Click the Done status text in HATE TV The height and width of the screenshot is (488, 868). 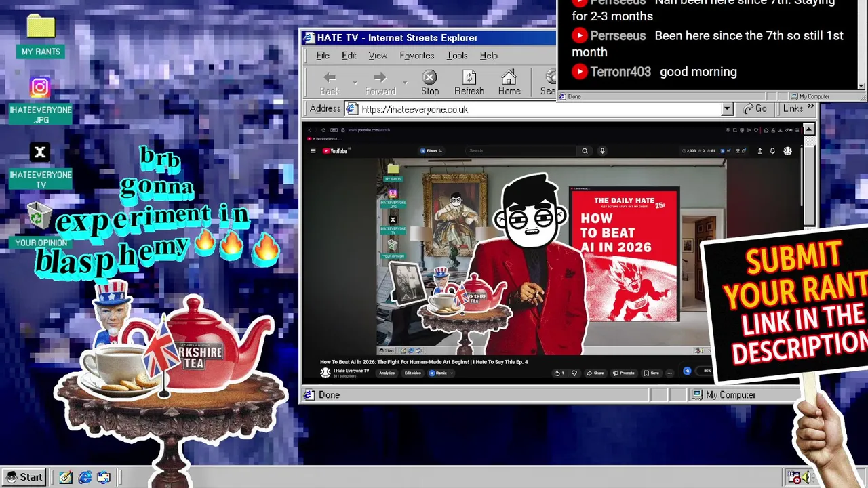(329, 394)
